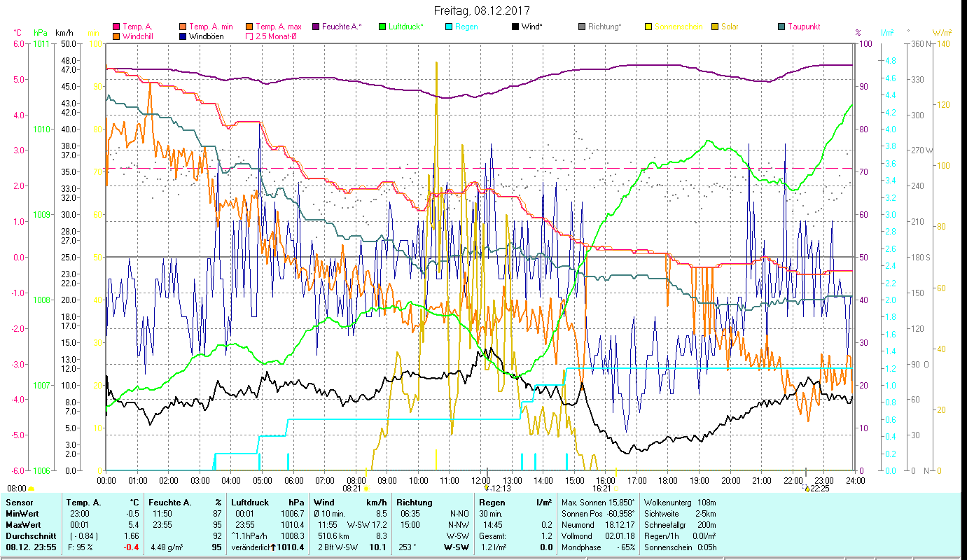Click the Windböen legend label
967x560 pixels.
(207, 36)
